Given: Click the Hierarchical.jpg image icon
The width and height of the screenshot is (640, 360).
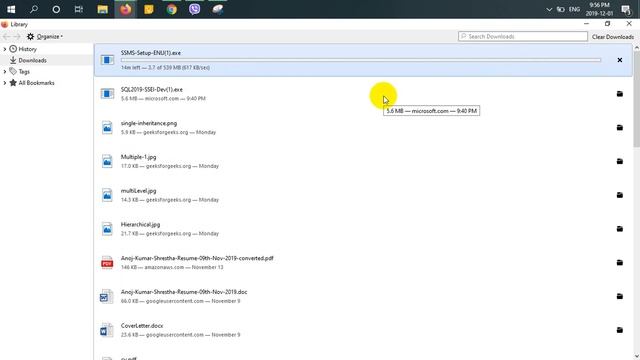Looking at the screenshot, I should click(107, 229).
